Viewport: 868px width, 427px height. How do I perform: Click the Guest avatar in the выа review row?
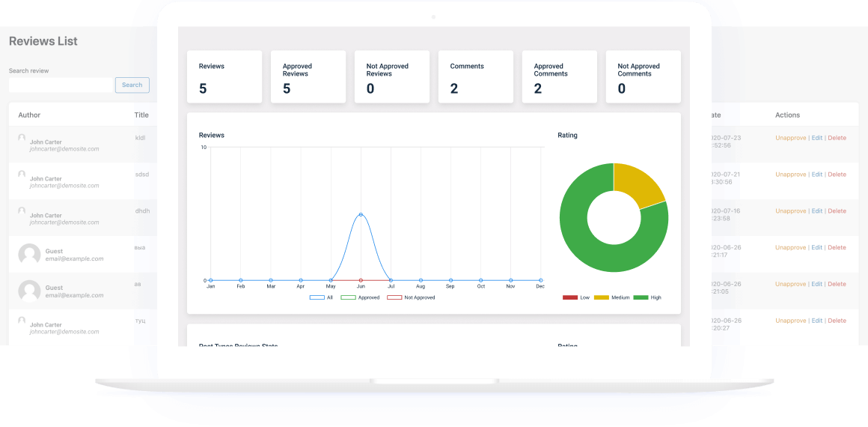click(x=29, y=255)
